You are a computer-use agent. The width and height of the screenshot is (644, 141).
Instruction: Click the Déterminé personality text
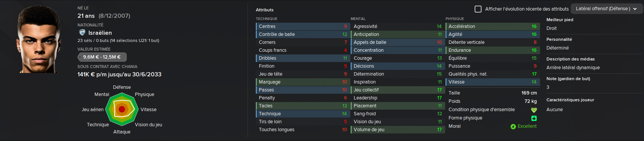pos(557,48)
